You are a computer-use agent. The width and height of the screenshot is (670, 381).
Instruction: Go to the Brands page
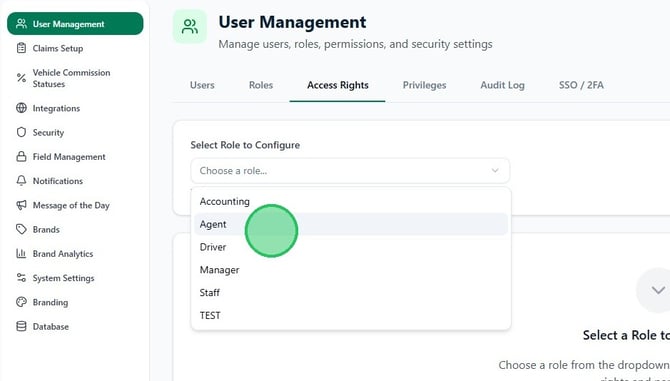pos(75,229)
